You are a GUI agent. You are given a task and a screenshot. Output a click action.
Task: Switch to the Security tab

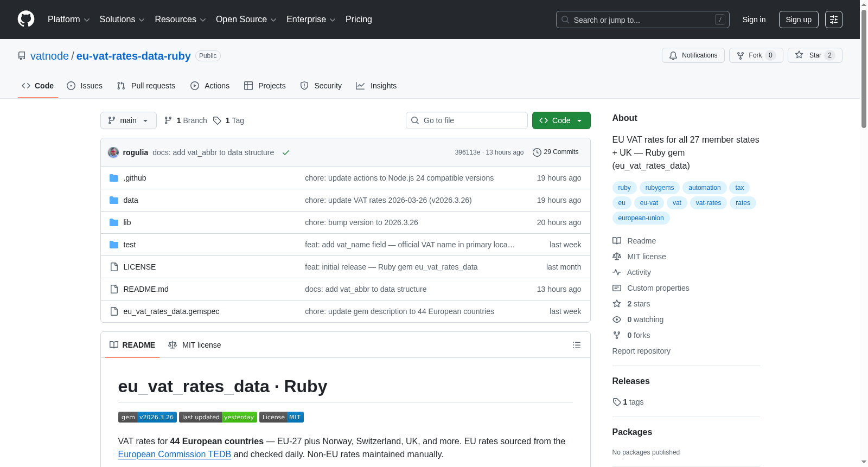coord(321,86)
